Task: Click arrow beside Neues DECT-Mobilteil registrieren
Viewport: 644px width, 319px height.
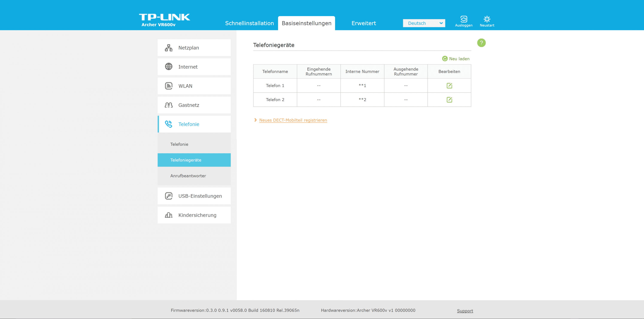Action: [255, 120]
